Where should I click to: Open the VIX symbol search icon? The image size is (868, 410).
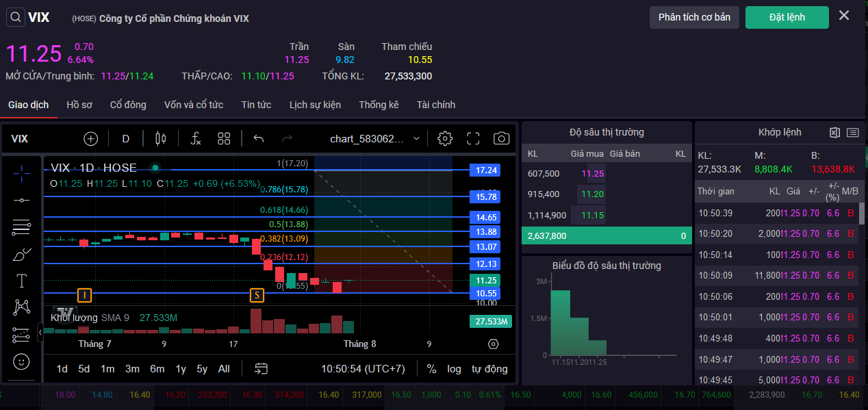16,17
